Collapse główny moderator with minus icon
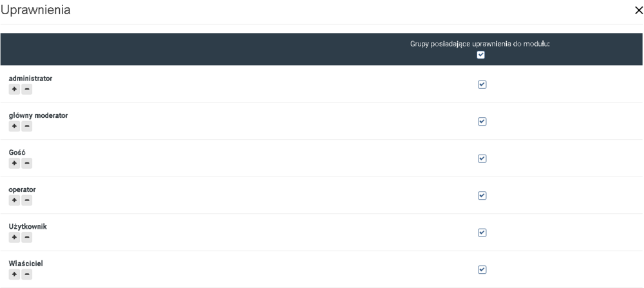 tap(26, 126)
